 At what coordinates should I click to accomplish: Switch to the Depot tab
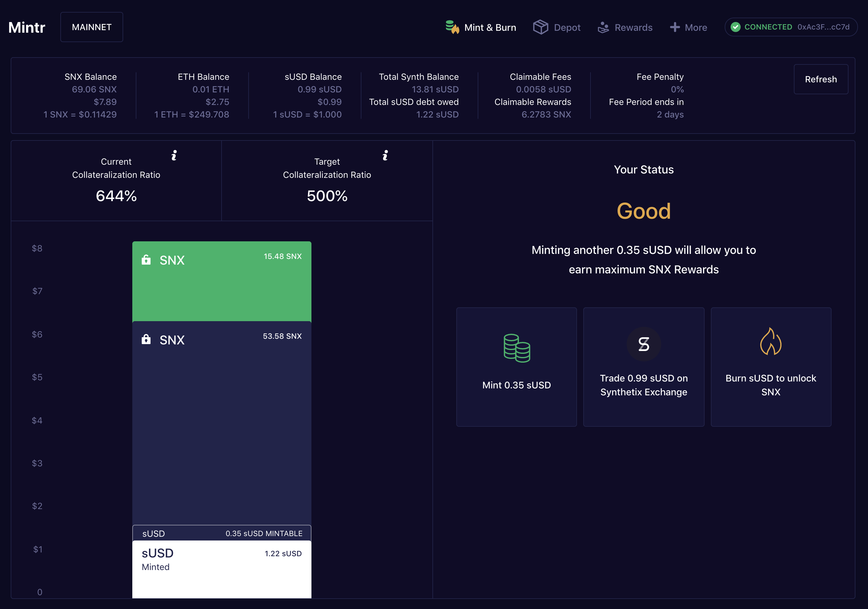point(567,28)
